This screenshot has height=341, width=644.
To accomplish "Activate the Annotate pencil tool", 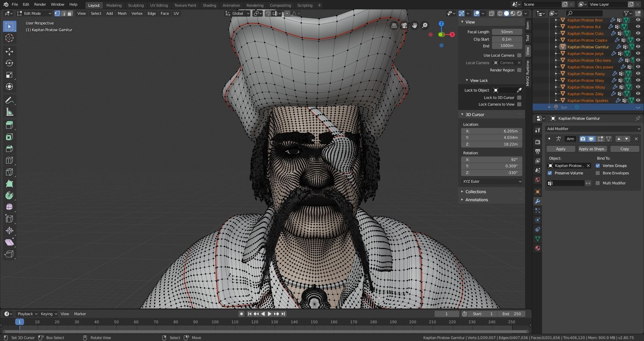I will point(9,100).
